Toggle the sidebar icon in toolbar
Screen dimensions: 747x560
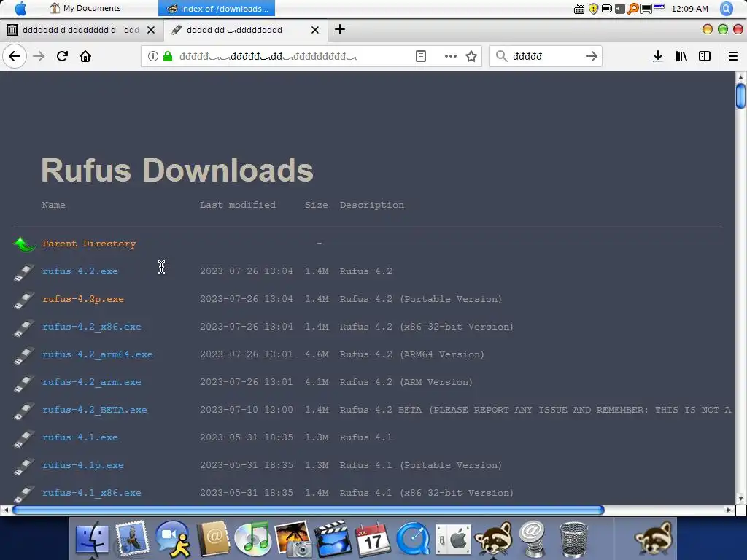[x=705, y=56]
